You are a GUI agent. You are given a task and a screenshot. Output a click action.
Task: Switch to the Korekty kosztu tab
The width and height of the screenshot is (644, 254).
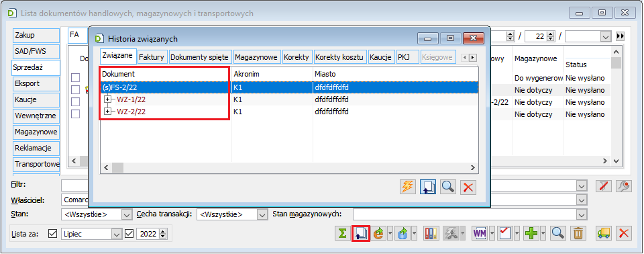pyautogui.click(x=339, y=57)
